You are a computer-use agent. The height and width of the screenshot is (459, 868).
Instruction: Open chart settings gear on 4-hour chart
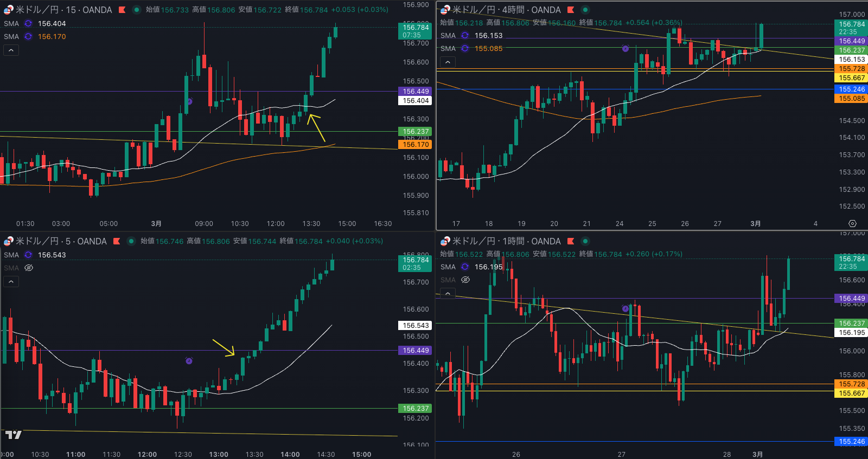click(852, 223)
